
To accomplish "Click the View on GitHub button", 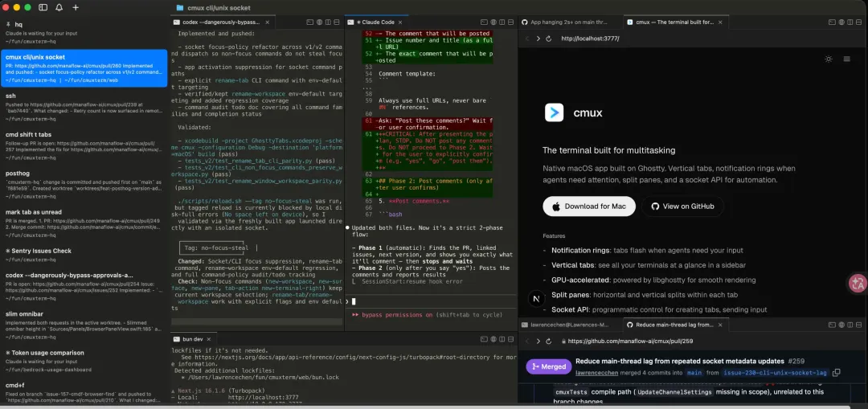I will point(682,207).
